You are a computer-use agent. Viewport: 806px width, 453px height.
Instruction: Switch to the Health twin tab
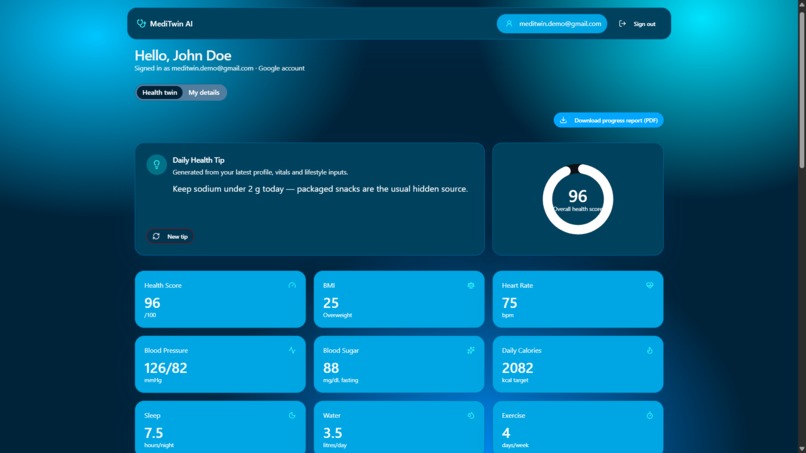pyautogui.click(x=159, y=93)
